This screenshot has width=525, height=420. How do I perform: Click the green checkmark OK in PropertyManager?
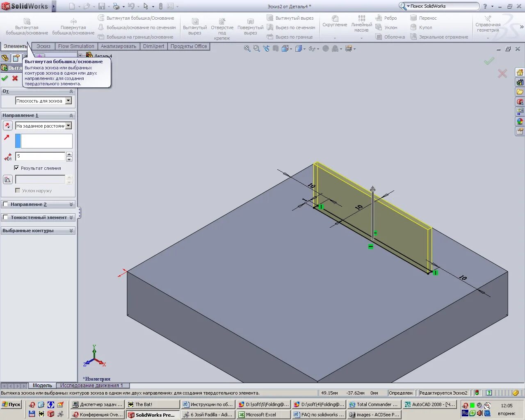[x=5, y=78]
